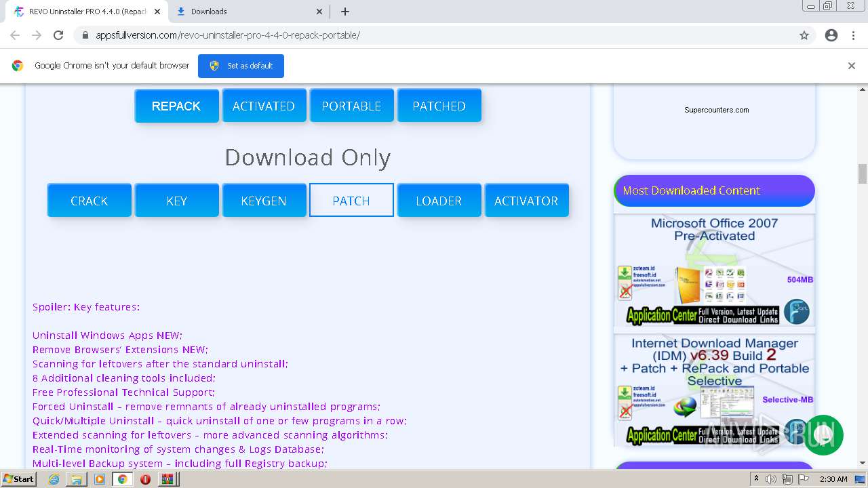Bookmark this page with the star icon
The height and width of the screenshot is (488, 868).
(x=804, y=35)
